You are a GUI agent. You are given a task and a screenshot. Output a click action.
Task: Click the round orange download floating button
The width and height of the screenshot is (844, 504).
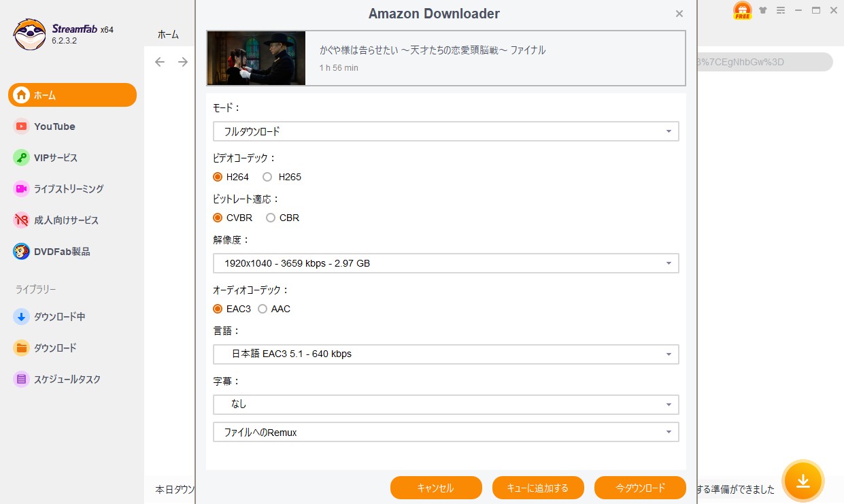pyautogui.click(x=803, y=481)
